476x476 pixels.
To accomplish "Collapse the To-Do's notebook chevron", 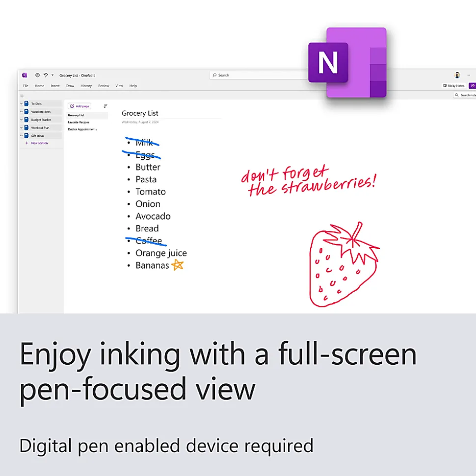I will (21, 103).
